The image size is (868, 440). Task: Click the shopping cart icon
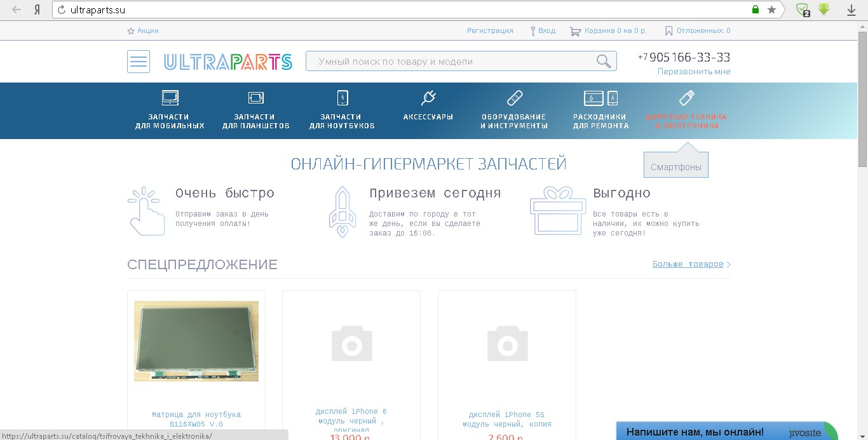coord(575,30)
